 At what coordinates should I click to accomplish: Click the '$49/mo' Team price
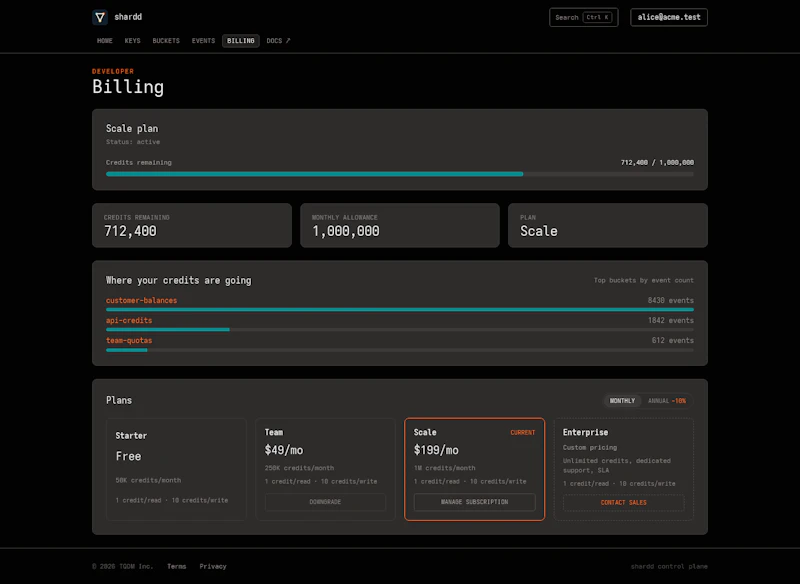(x=284, y=450)
